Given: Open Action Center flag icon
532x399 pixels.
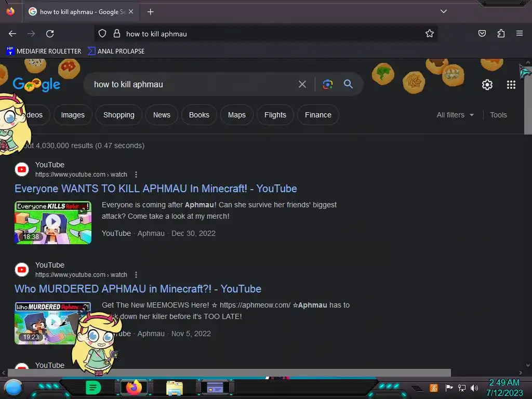Looking at the screenshot, I should click(449, 388).
